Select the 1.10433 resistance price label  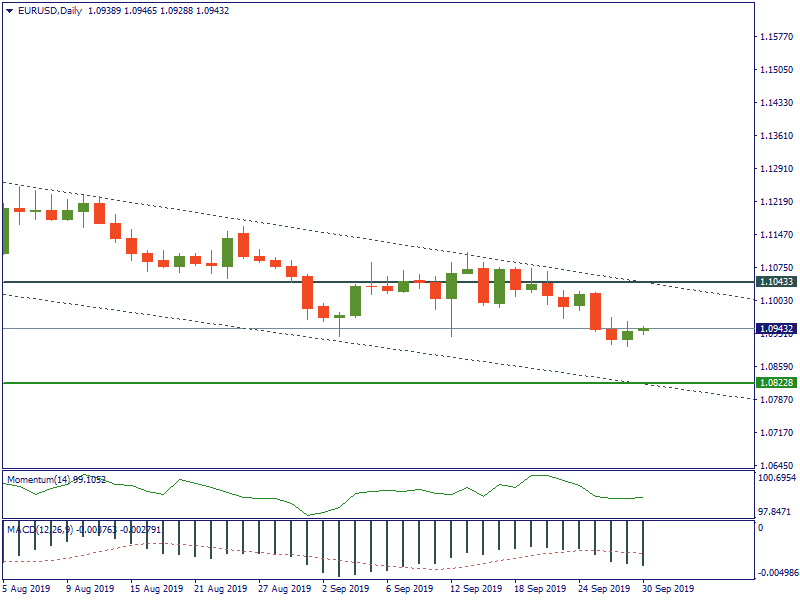(x=776, y=283)
